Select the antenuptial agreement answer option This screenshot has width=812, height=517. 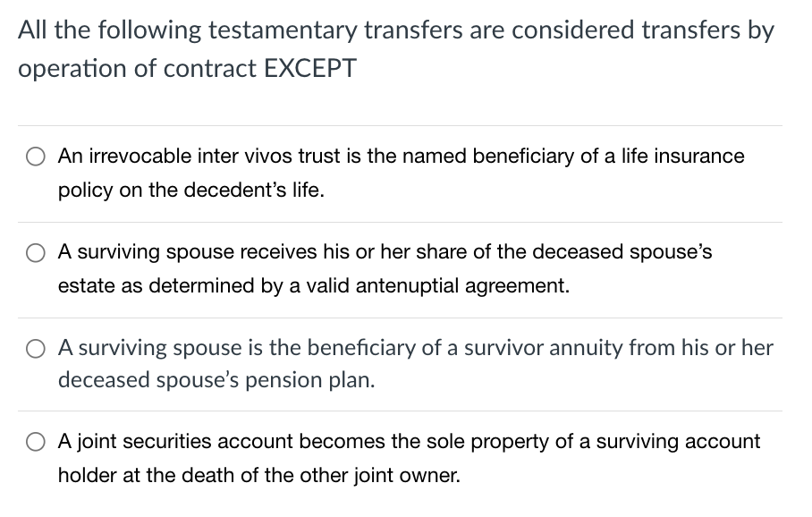[x=36, y=252]
